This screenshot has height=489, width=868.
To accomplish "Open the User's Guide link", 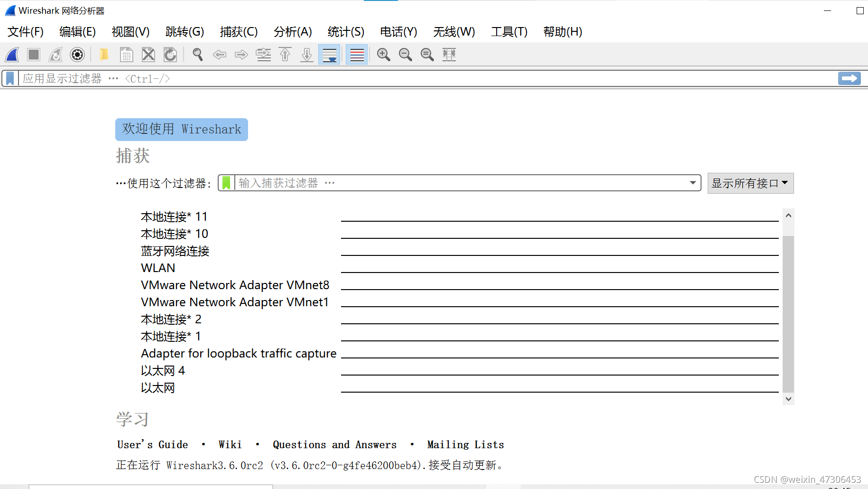I will click(153, 445).
